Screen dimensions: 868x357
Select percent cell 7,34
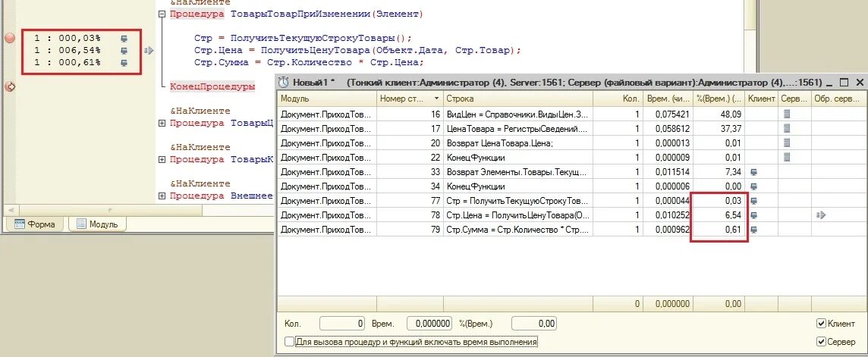coord(719,172)
